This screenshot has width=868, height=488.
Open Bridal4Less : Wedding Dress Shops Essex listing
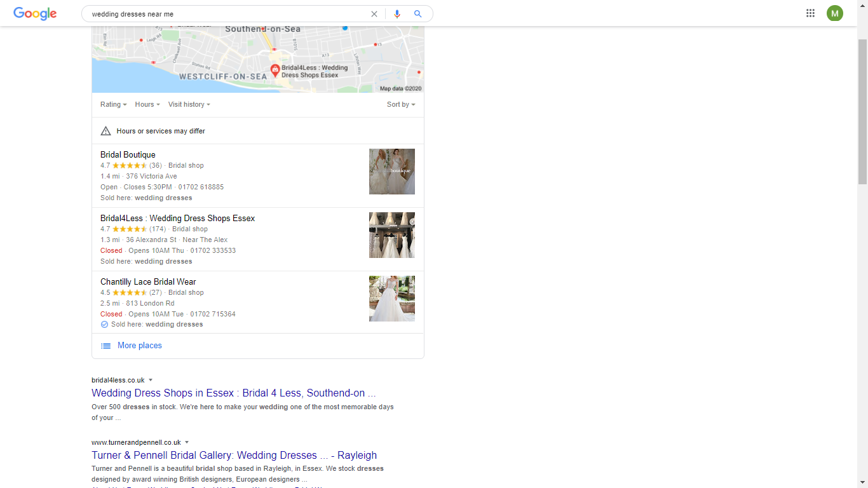177,218
